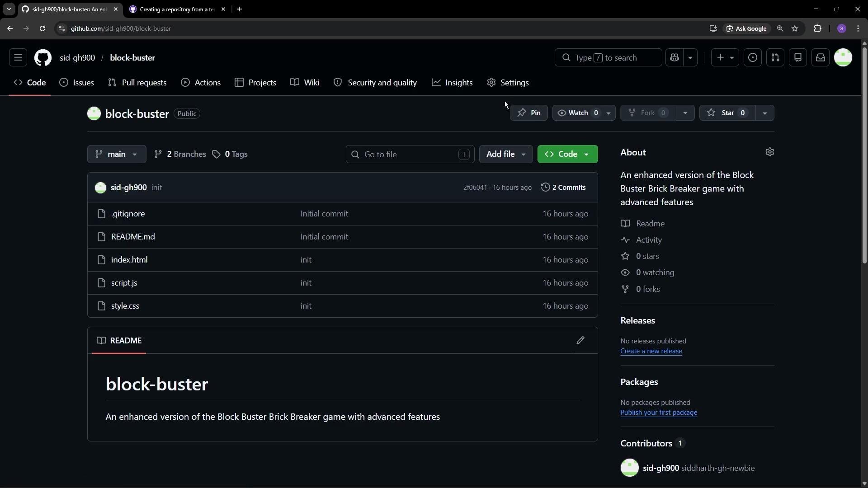Open the style.css file
Screen dimensions: 868x488
[125, 306]
